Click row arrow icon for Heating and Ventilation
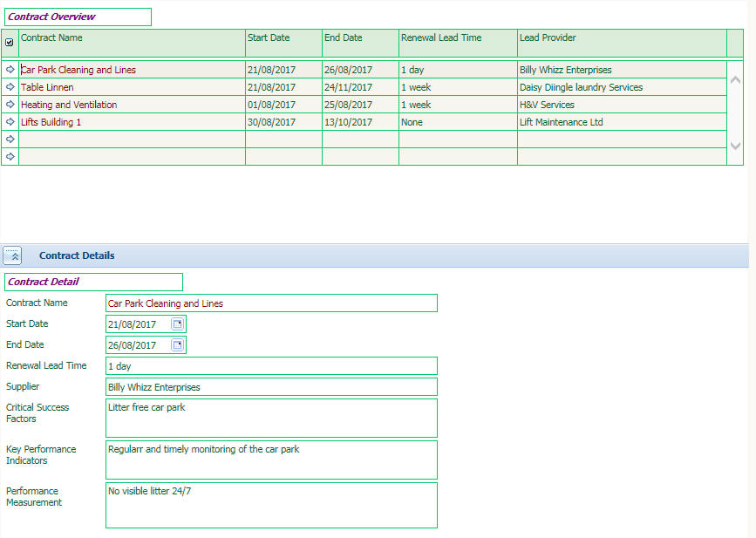This screenshot has width=756, height=538. pyautogui.click(x=10, y=105)
